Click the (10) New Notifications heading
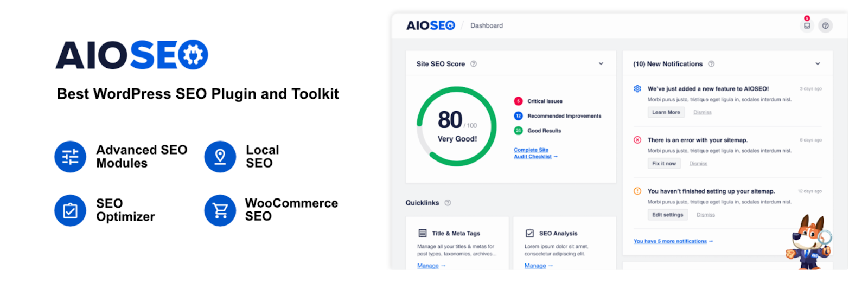 tap(668, 64)
